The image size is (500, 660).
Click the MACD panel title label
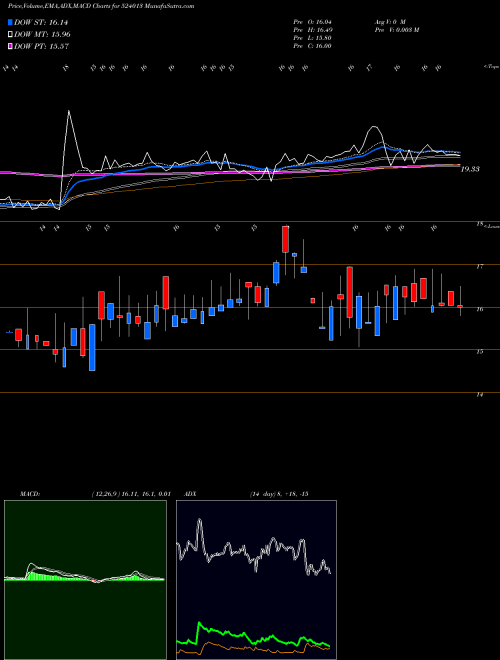point(29,494)
